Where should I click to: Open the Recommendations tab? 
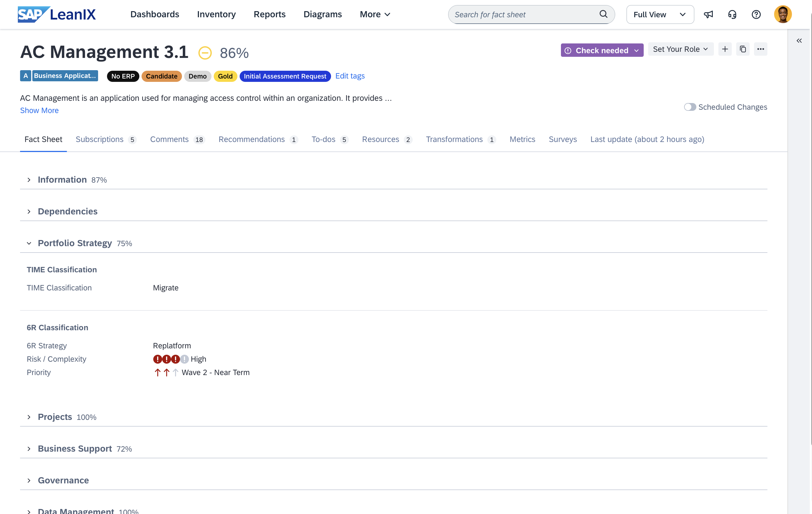(x=258, y=139)
